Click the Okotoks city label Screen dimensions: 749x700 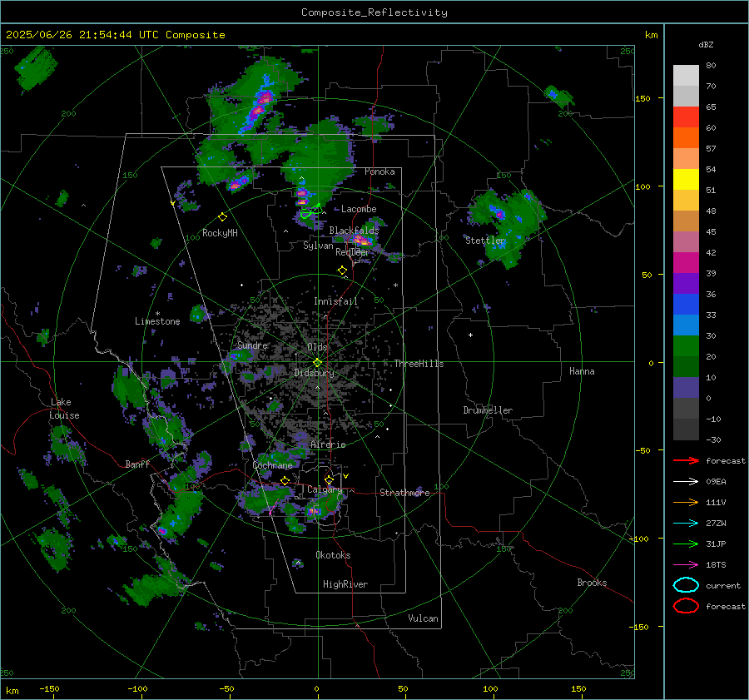point(333,555)
